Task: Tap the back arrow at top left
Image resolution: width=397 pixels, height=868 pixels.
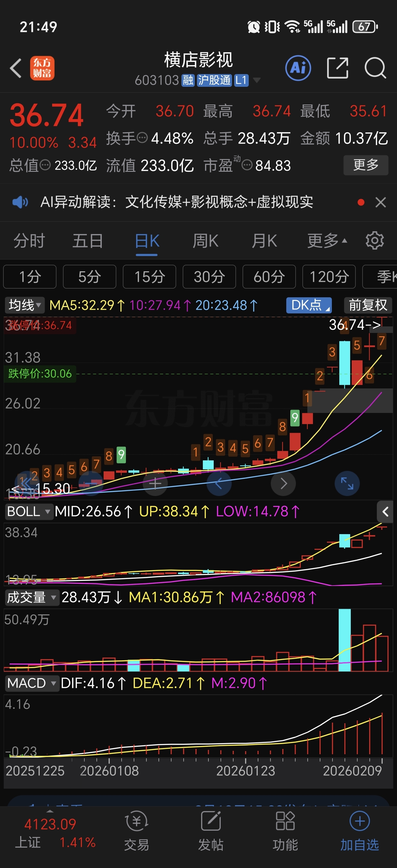Action: point(16,68)
